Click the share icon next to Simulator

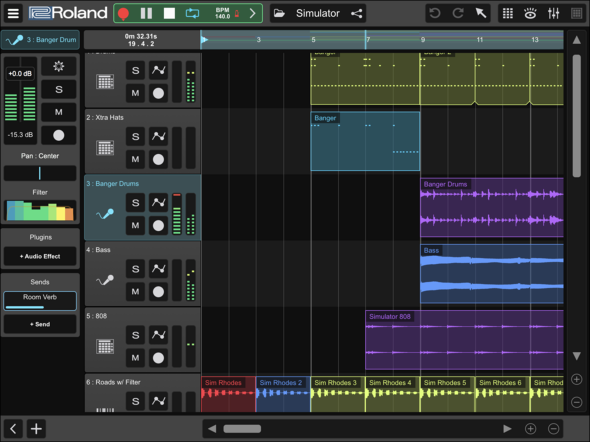pyautogui.click(x=356, y=14)
